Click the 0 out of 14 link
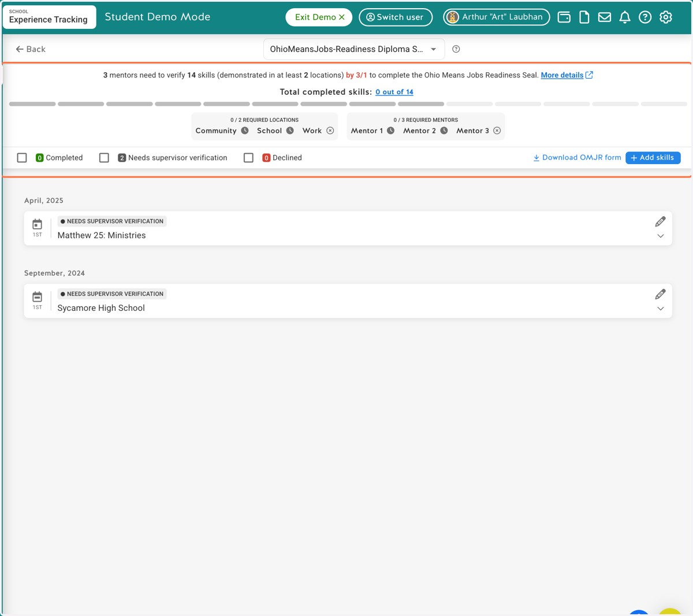693x616 pixels. (x=394, y=92)
